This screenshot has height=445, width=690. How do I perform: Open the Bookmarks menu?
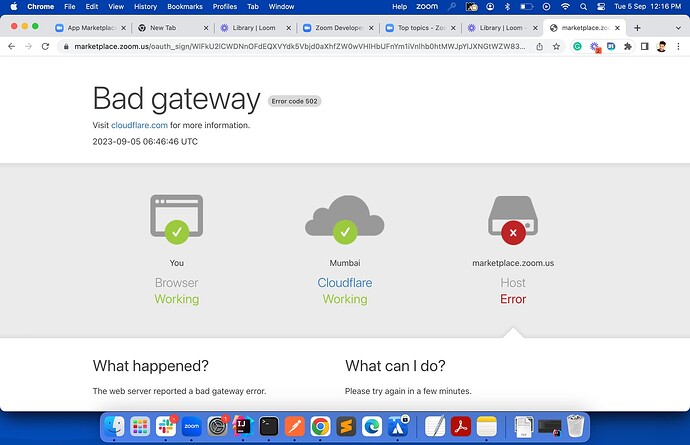pyautogui.click(x=185, y=7)
